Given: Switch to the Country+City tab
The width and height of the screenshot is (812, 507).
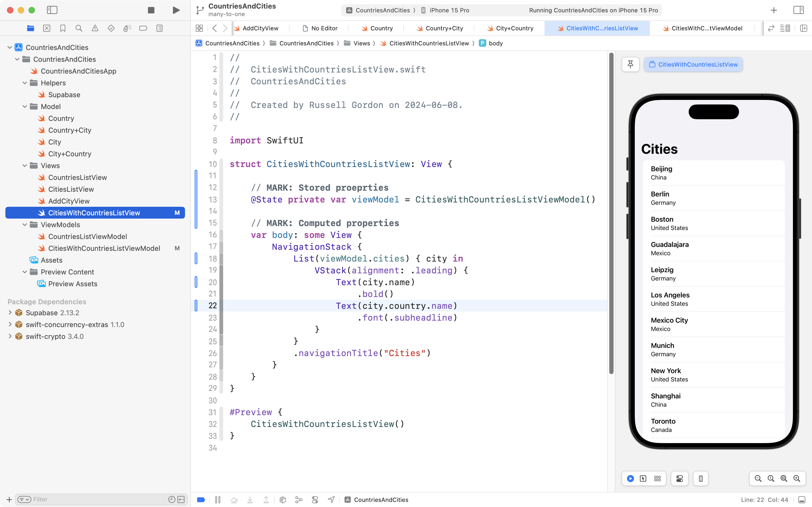Looking at the screenshot, I should [x=444, y=28].
